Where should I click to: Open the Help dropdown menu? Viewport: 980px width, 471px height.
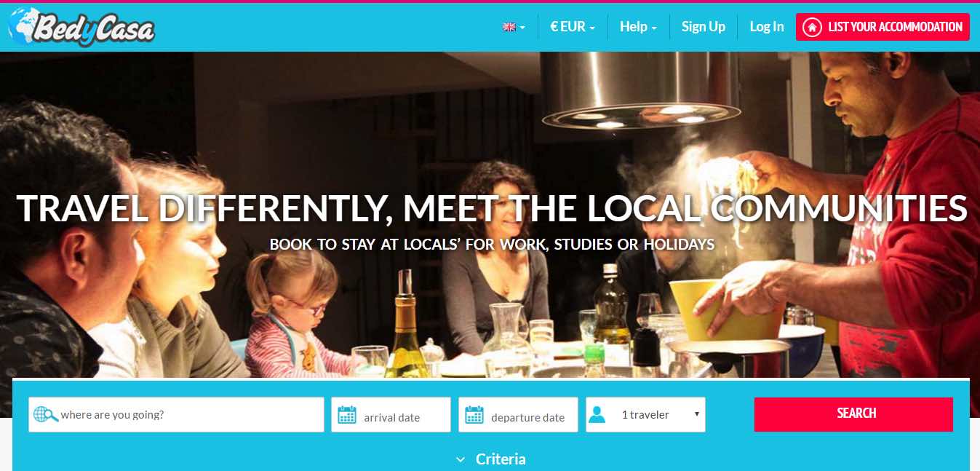coord(638,27)
